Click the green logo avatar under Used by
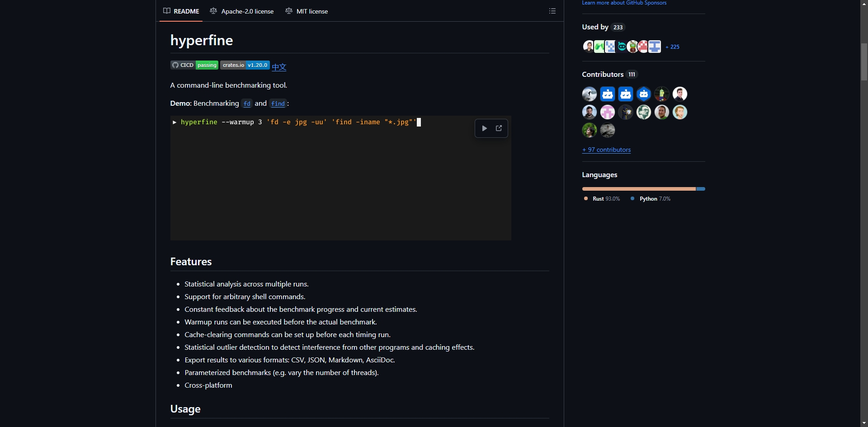 tap(599, 47)
